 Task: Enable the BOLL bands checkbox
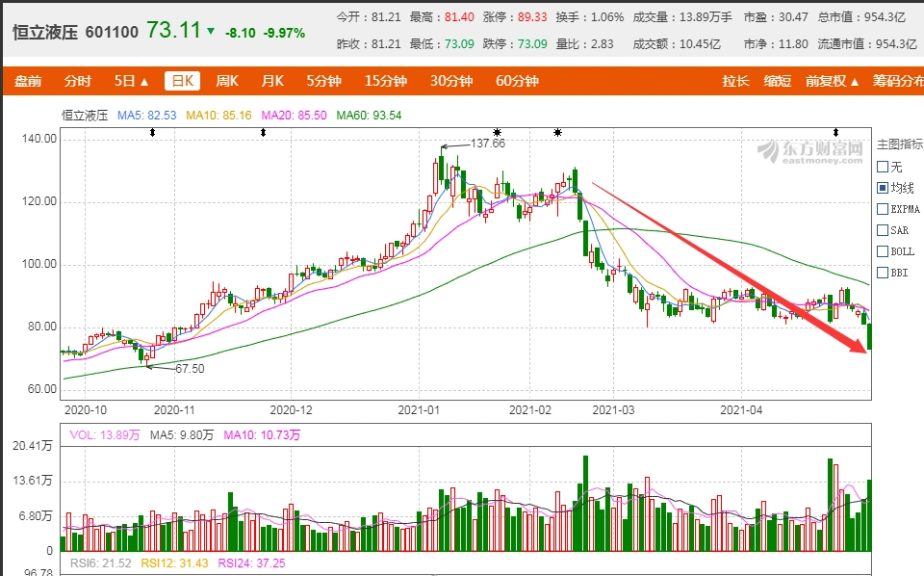882,251
